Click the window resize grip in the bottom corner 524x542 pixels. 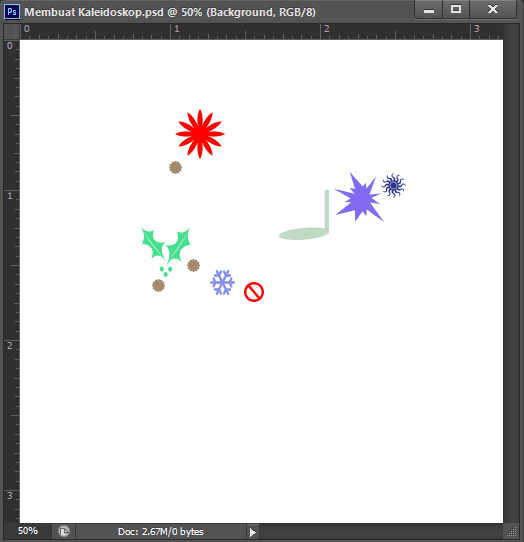[x=512, y=531]
